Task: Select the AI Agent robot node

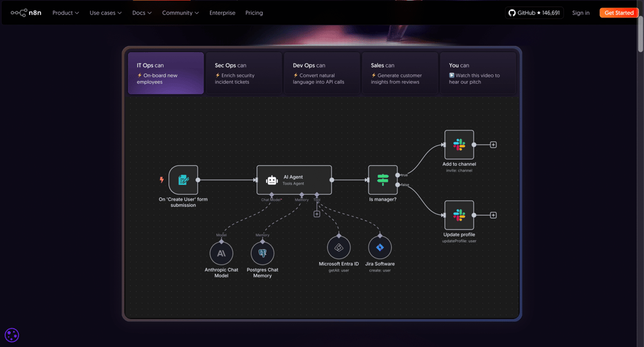Action: point(294,180)
